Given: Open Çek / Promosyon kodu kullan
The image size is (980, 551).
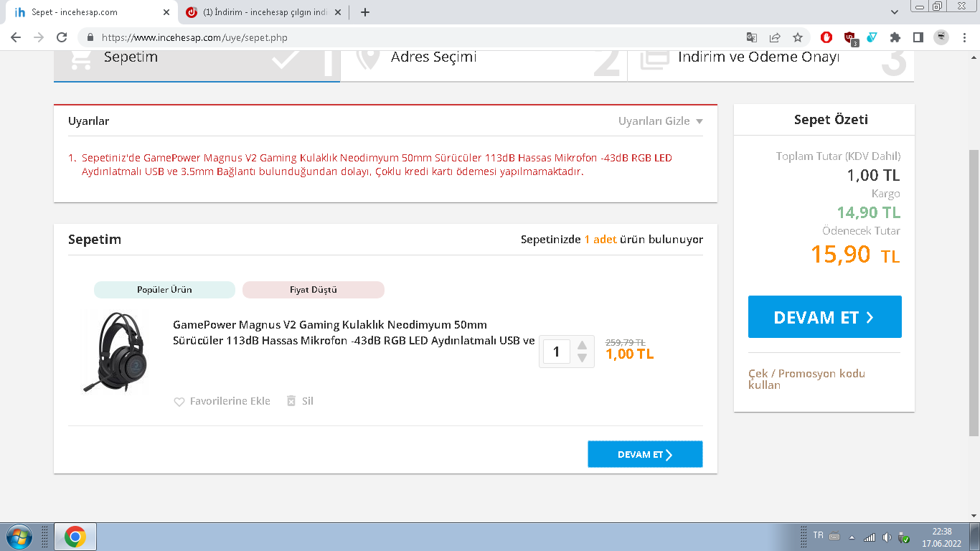Looking at the screenshot, I should [x=806, y=380].
